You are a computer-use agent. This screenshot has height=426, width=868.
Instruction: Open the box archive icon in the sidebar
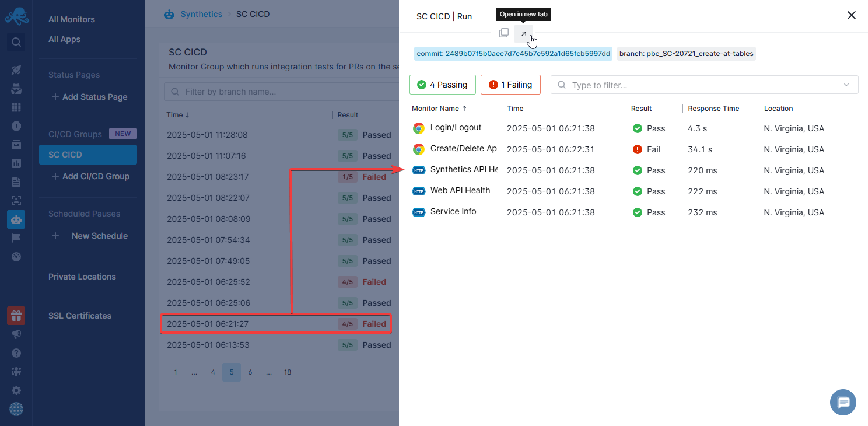[16, 145]
